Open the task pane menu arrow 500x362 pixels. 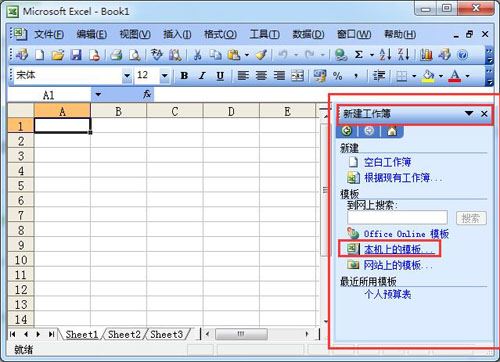point(469,113)
